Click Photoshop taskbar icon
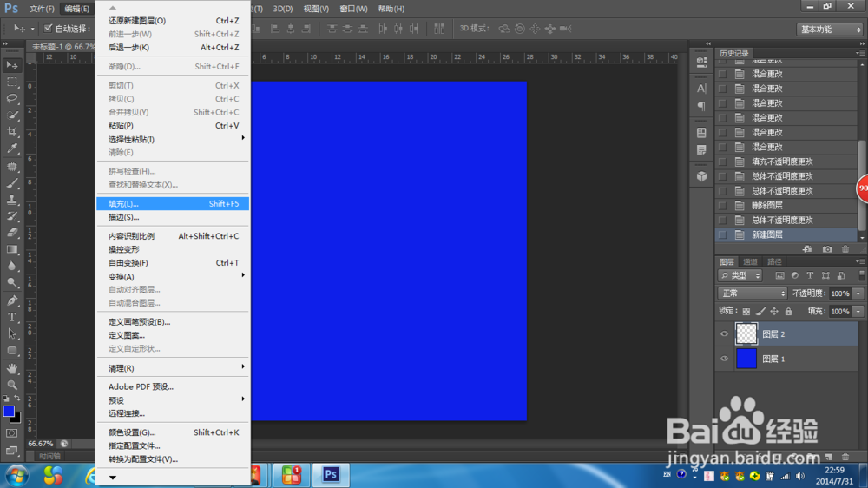The width and height of the screenshot is (868, 488). point(331,475)
